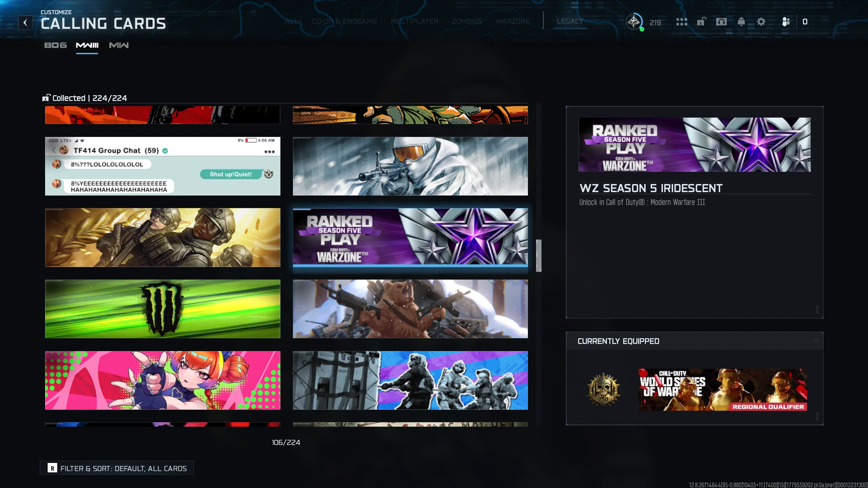868x488 pixels.
Task: Switch to the BO6 game sub-tab
Action: coord(56,45)
